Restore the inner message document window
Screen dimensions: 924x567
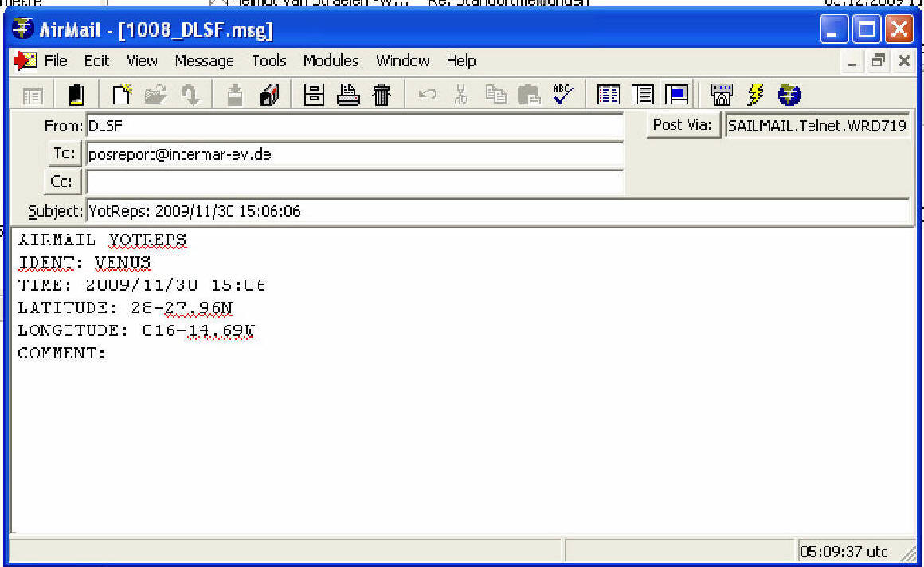point(878,61)
